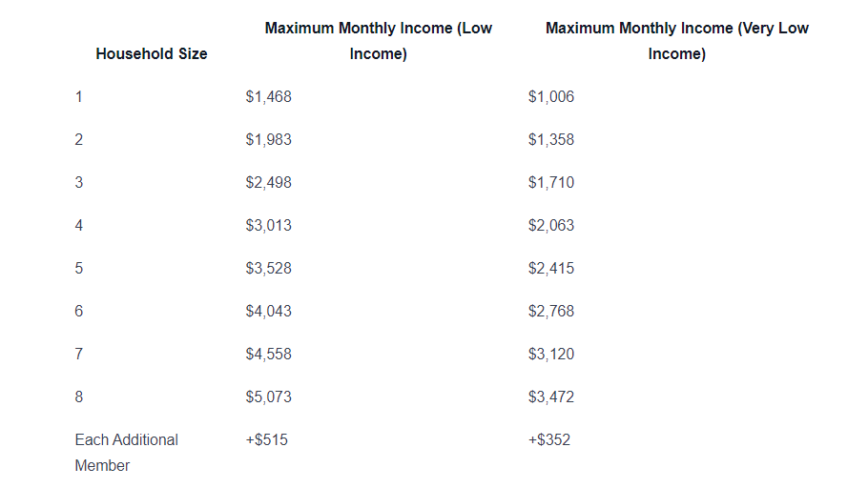The height and width of the screenshot is (488, 868).
Task: Click the $1,358 very low income cell
Action: 550,139
